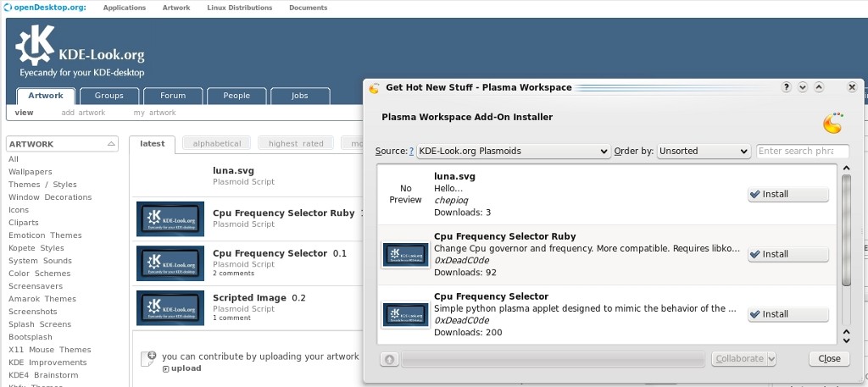Image resolution: width=868 pixels, height=387 pixels.
Task: Open the Wallpapers category link
Action: [30, 172]
